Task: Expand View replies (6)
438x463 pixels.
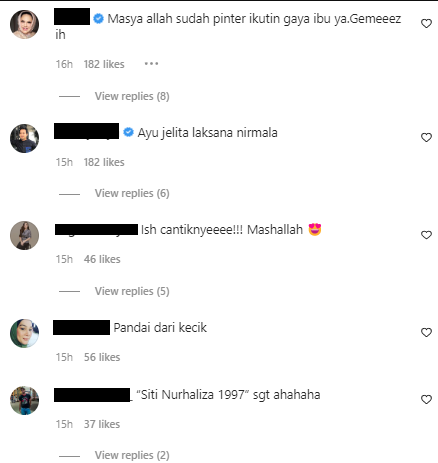Action: [x=132, y=193]
